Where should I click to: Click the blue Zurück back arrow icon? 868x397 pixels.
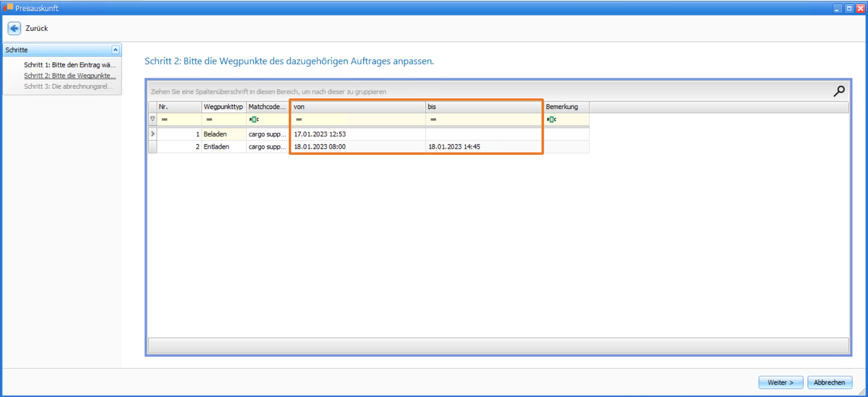14,28
